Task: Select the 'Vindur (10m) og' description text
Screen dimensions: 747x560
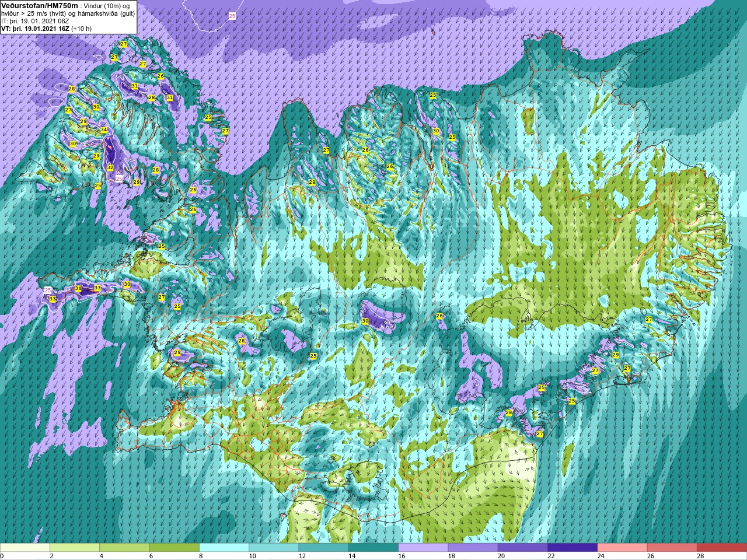Action: (107, 5)
